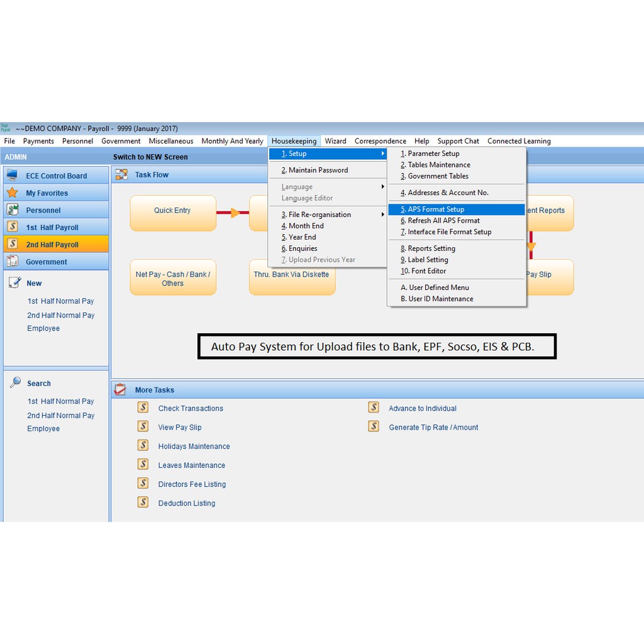
Task: Open the Wizard menu
Action: (x=336, y=141)
